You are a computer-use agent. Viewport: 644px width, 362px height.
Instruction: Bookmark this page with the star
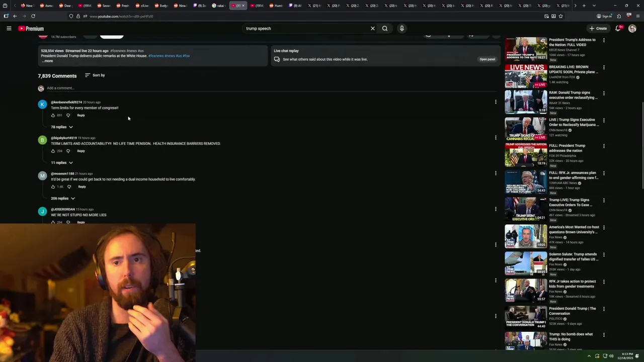[560, 16]
